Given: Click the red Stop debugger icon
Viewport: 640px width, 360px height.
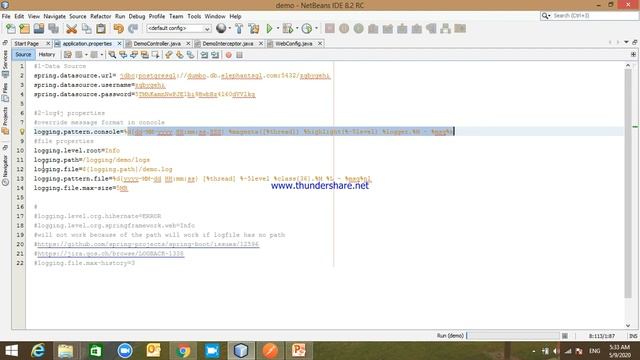Looking at the screenshot, I should point(329,28).
